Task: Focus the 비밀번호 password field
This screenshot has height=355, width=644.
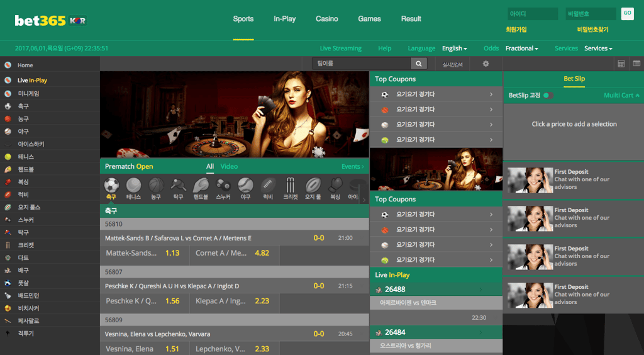Action: [x=591, y=14]
